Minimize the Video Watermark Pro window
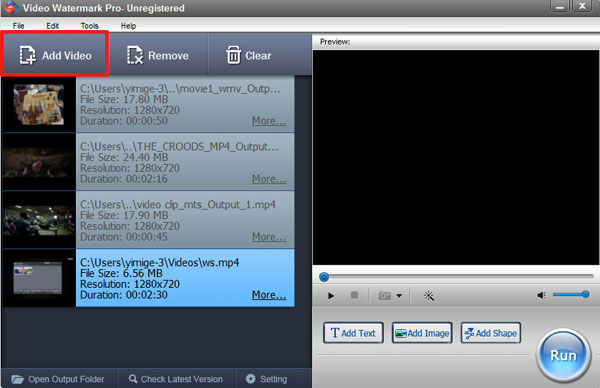 coord(560,6)
